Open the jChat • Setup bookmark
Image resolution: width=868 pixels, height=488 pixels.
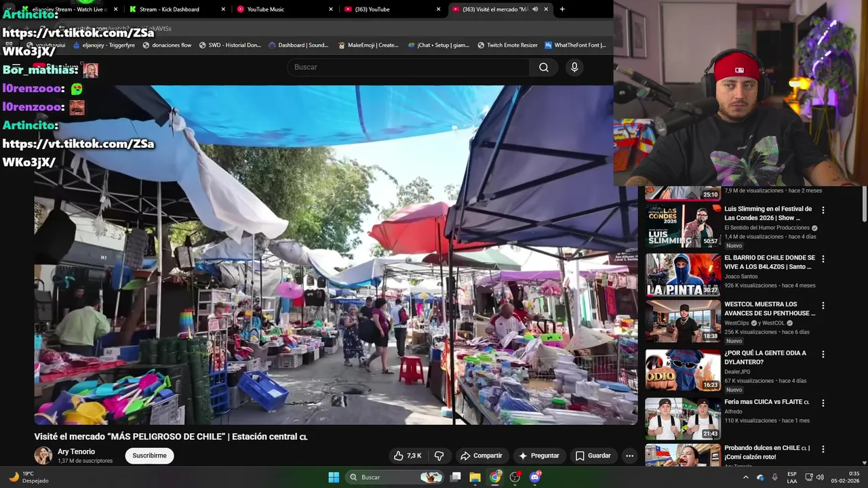(x=439, y=45)
